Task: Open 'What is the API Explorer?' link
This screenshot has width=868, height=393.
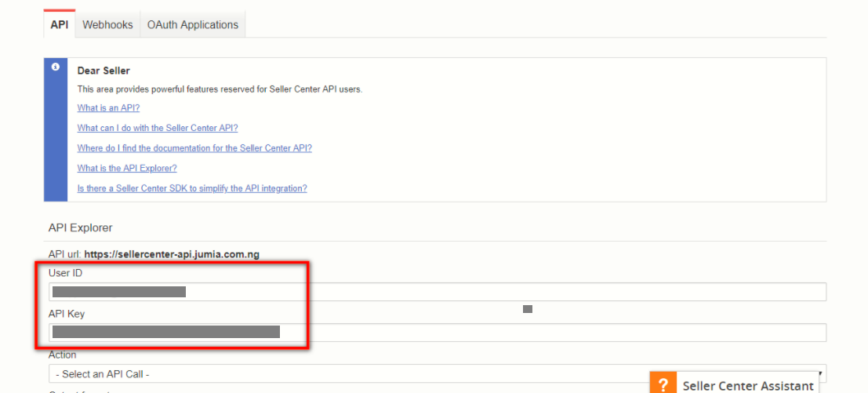Action: 127,169
